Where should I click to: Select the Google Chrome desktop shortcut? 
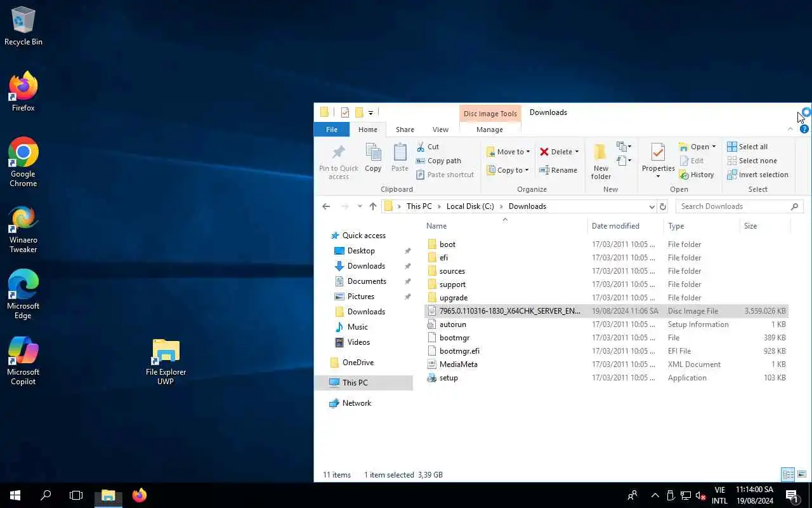[23, 163]
